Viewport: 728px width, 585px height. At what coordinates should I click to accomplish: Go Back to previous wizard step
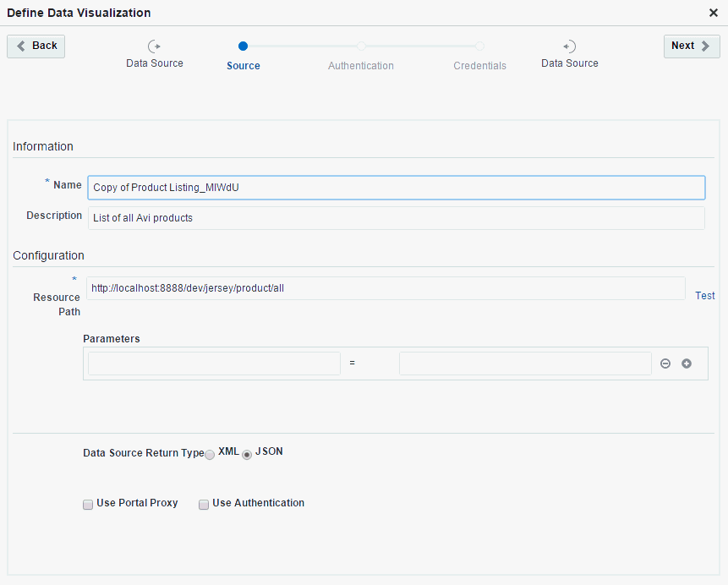[36, 46]
